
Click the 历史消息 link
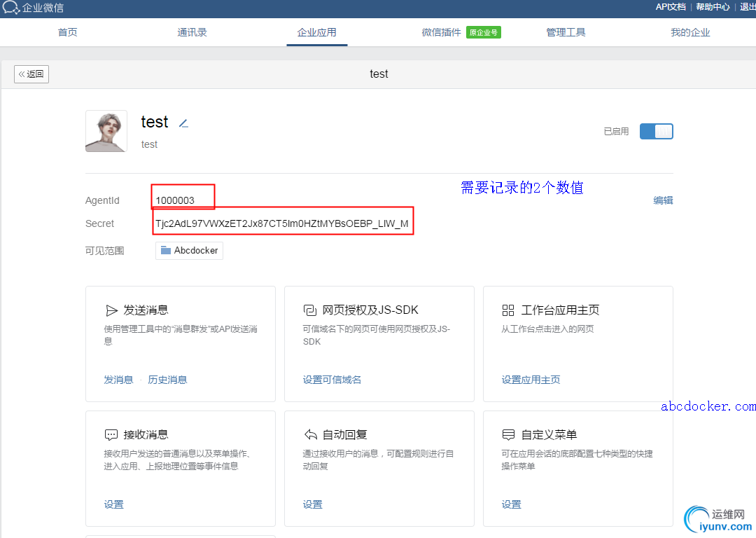tap(167, 380)
